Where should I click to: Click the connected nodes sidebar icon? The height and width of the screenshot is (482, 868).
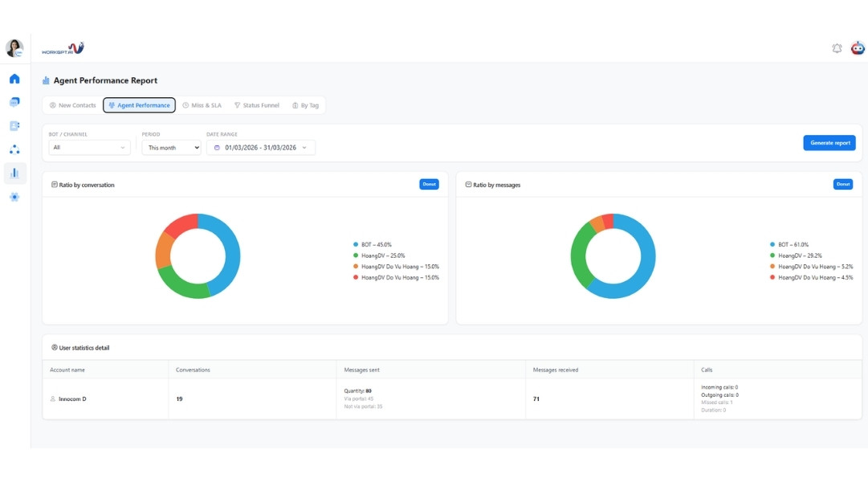pyautogui.click(x=14, y=149)
